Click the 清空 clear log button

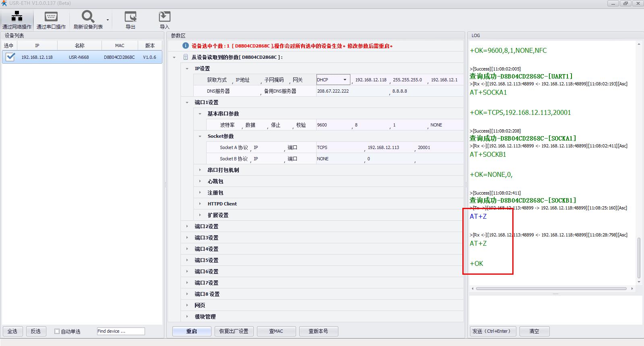[x=534, y=331]
